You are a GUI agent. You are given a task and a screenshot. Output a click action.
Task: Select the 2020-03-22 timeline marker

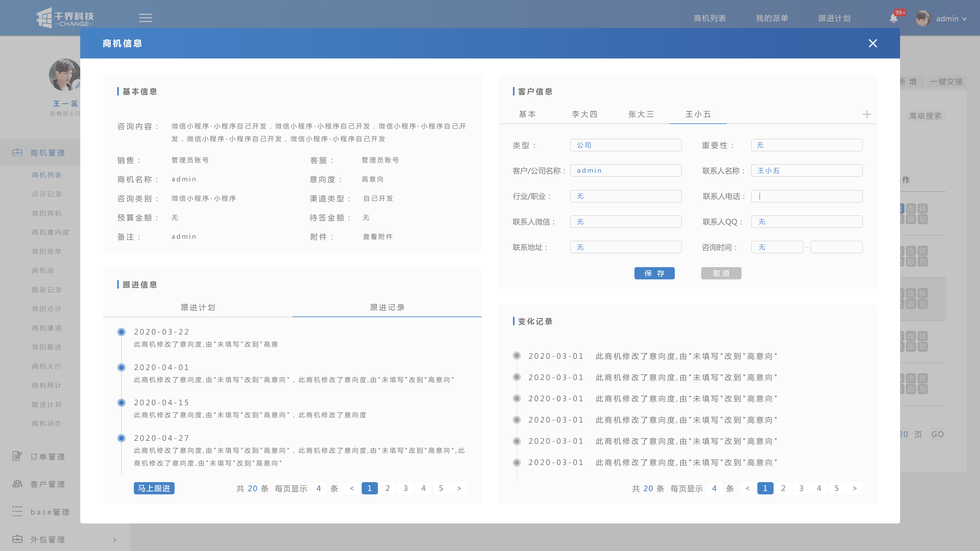[121, 332]
